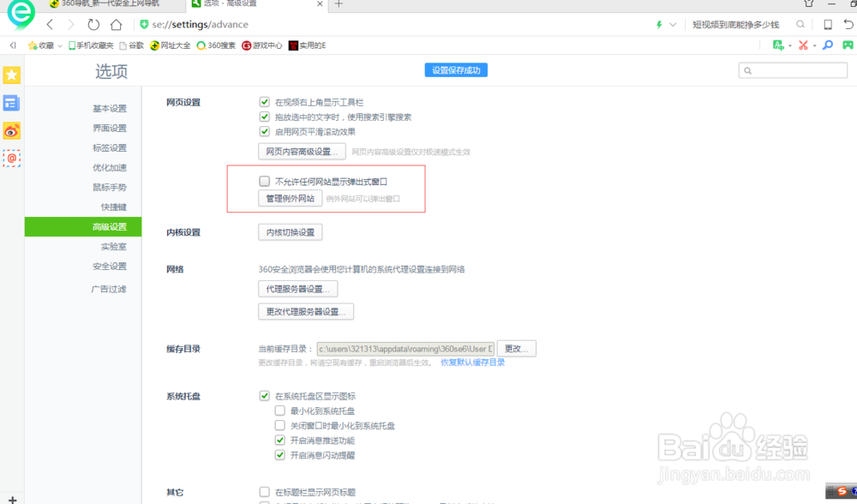Enable 最小化到系统托盘 checkbox
Image resolution: width=857 pixels, height=504 pixels.
(x=280, y=411)
